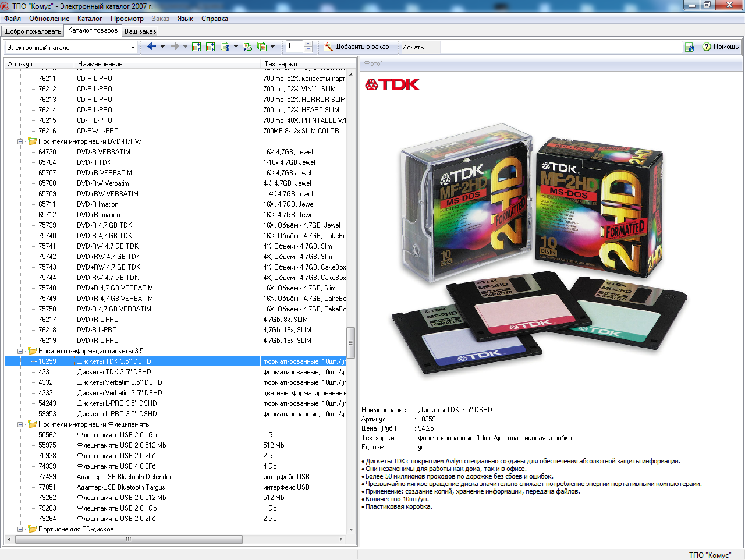The width and height of the screenshot is (745, 560).
Task: Select the row with article 65704 DVD-R TDK
Action: [x=175, y=162]
